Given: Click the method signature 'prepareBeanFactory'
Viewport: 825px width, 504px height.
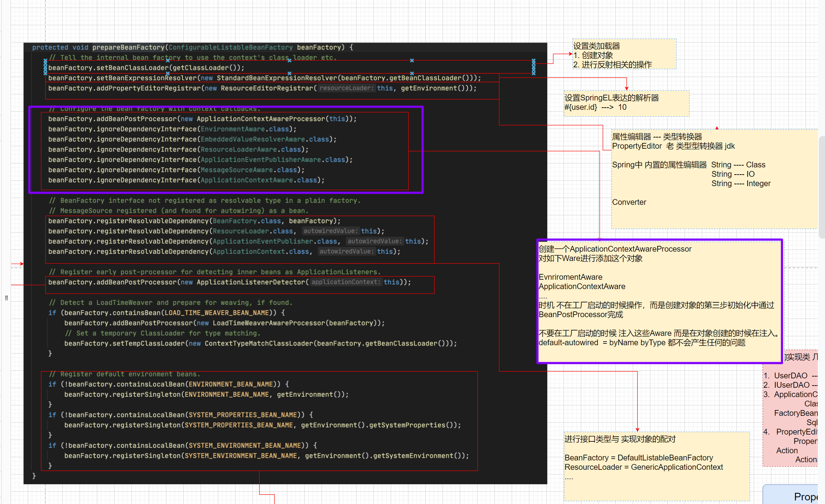Looking at the screenshot, I should pyautogui.click(x=128, y=47).
